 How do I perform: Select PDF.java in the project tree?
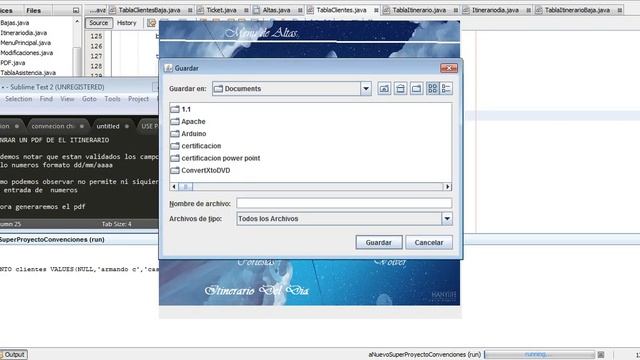click(13, 62)
